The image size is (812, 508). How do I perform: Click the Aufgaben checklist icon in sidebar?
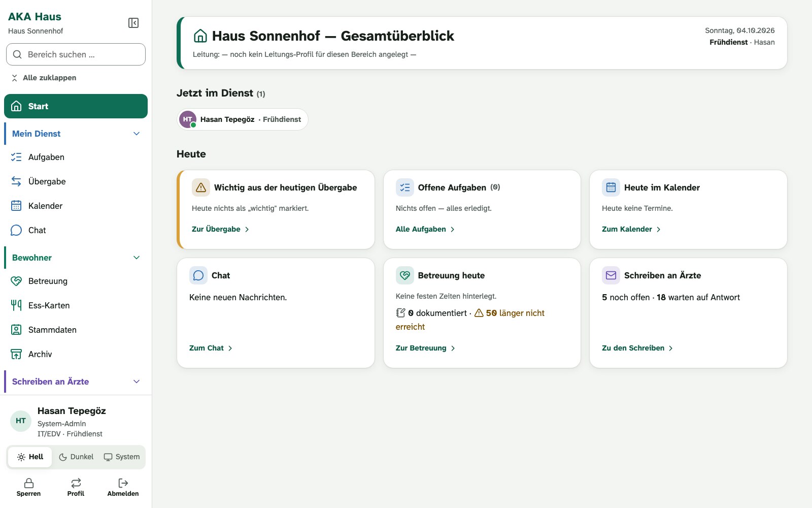(16, 157)
